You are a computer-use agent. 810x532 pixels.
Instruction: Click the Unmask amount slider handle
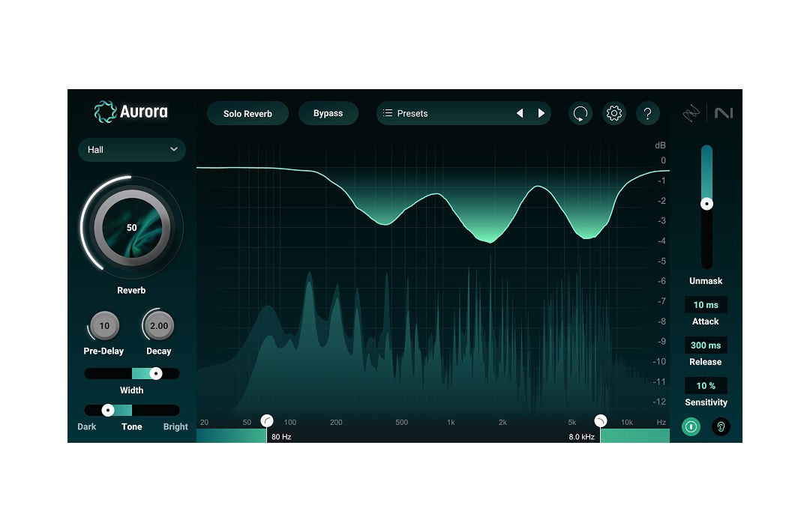pyautogui.click(x=706, y=204)
